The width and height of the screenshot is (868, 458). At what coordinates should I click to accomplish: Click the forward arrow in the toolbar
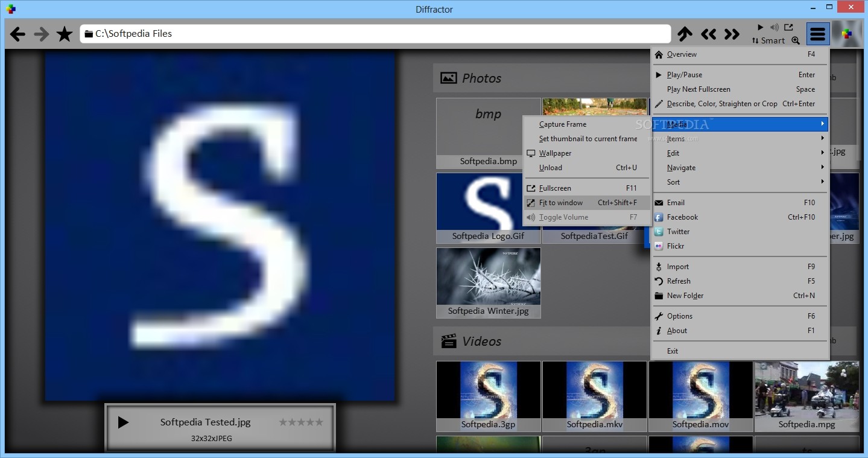click(41, 34)
